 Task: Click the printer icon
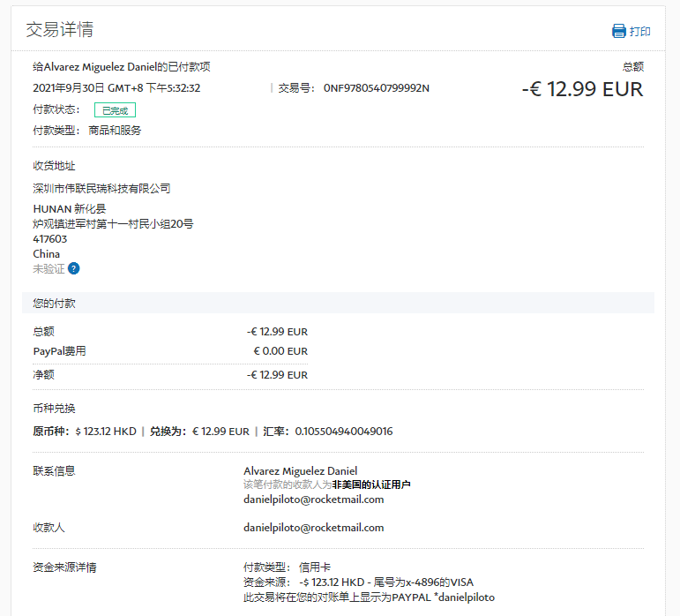coord(618,31)
